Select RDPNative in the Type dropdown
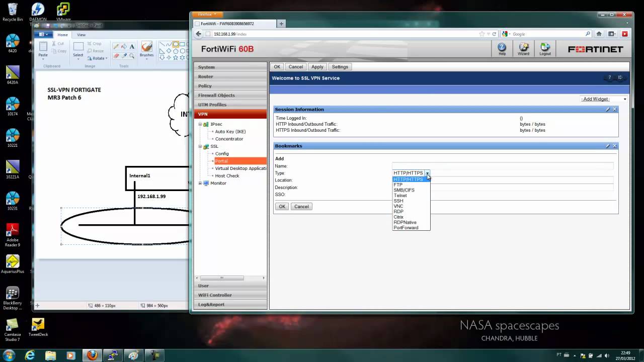Image resolution: width=644 pixels, height=362 pixels. coord(405,222)
